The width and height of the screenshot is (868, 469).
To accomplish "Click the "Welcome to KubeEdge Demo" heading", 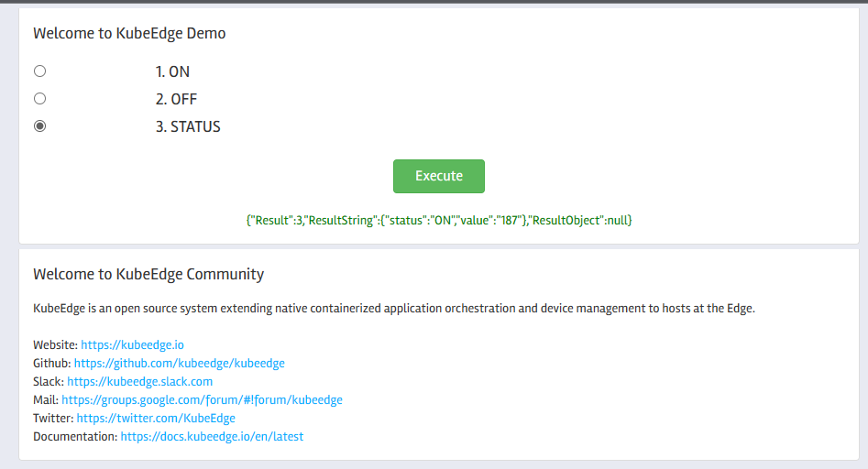I will (129, 33).
